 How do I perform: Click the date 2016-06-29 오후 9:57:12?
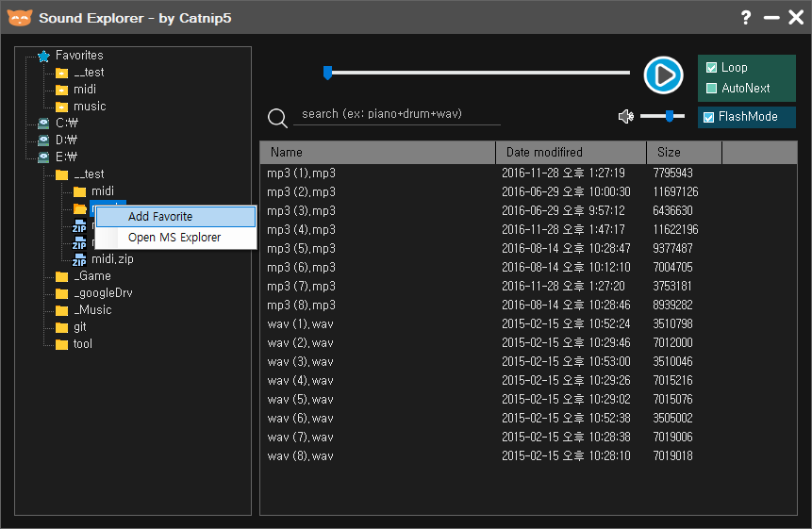point(563,210)
